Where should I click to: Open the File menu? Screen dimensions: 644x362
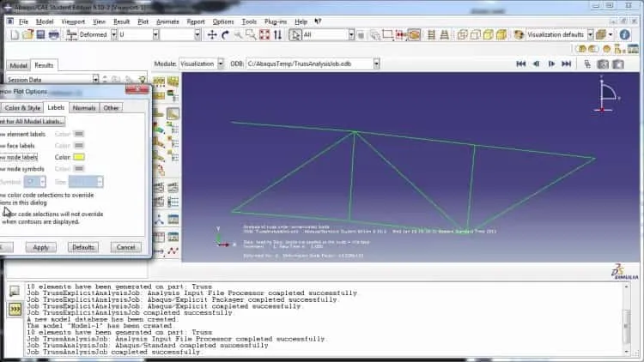pyautogui.click(x=23, y=21)
